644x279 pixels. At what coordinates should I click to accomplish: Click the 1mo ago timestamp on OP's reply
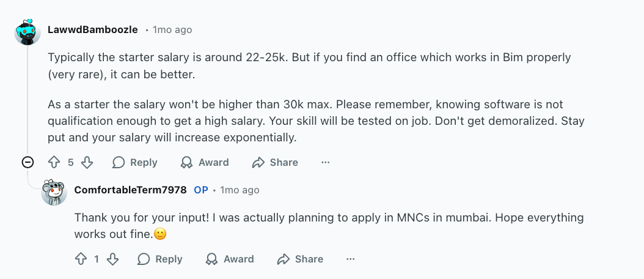pos(240,190)
